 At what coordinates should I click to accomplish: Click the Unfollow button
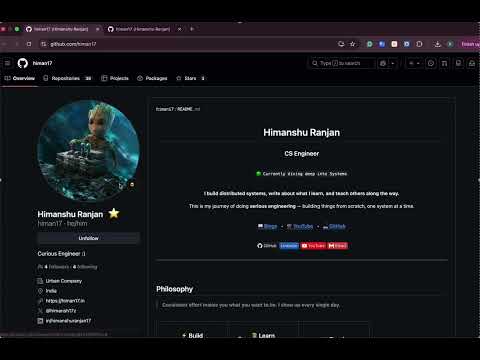(88, 238)
